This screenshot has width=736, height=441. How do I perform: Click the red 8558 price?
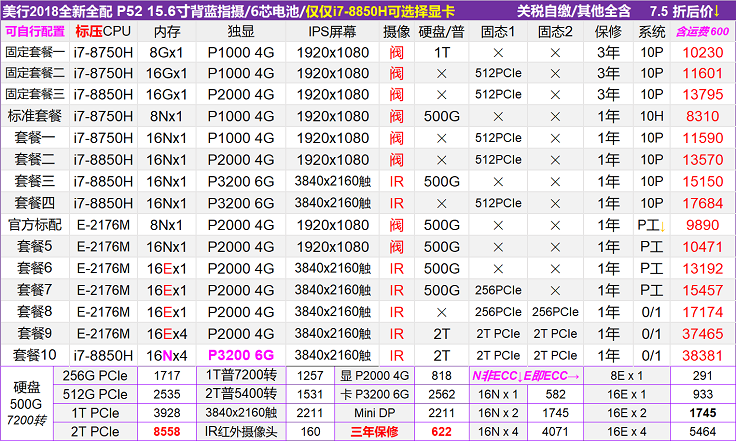(167, 430)
